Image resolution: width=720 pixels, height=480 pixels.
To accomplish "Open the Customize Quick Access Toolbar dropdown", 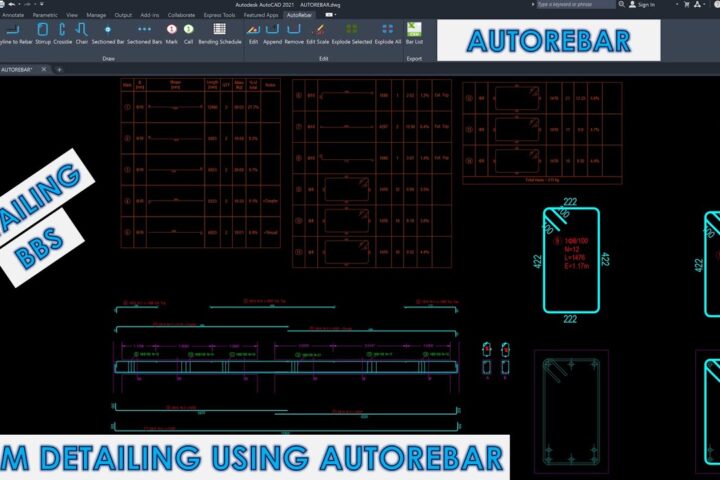I will click(42, 4).
